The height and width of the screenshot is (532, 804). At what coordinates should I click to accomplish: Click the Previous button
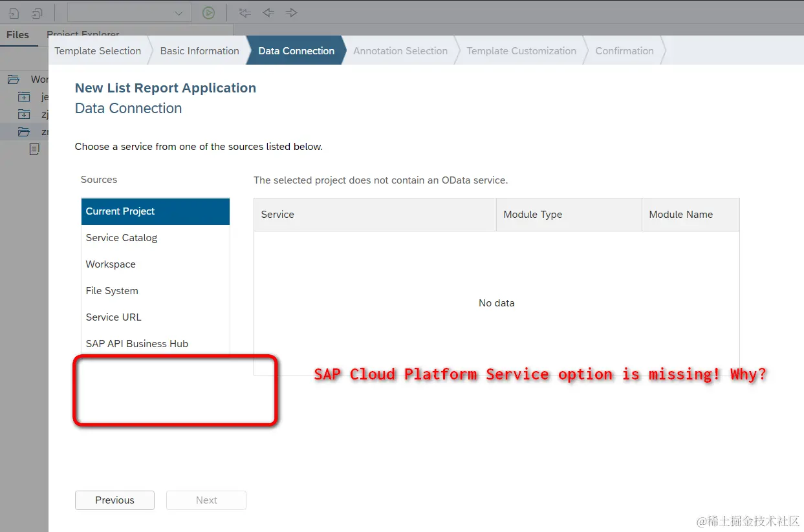pos(114,500)
